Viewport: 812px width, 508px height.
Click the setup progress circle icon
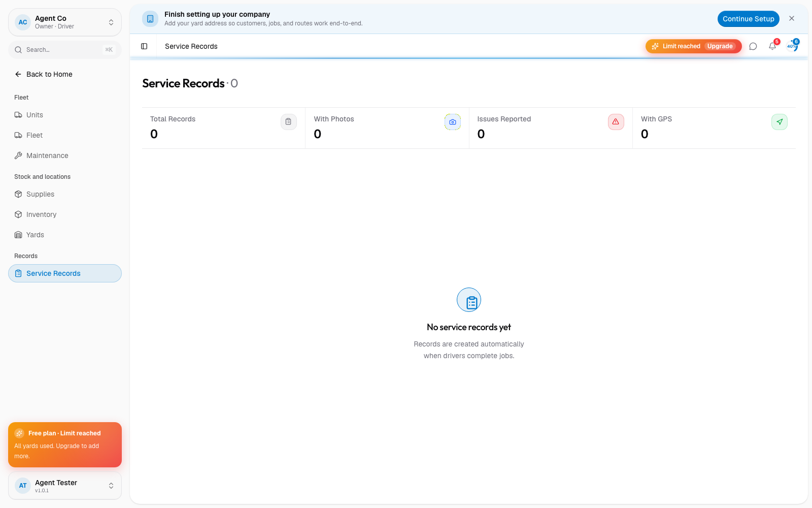click(x=792, y=46)
